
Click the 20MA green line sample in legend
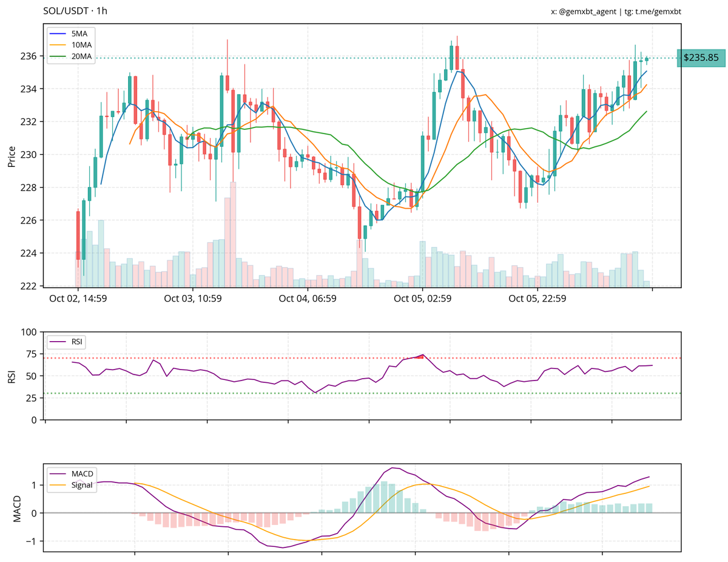[59, 56]
